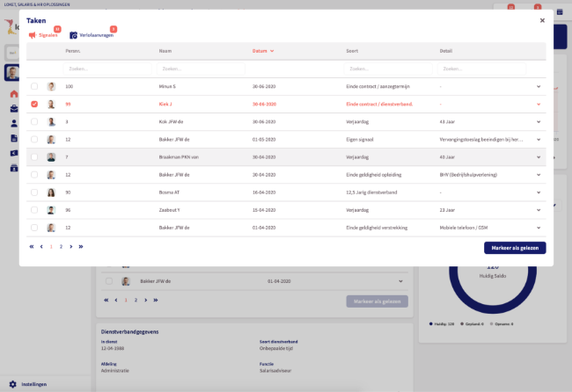The width and height of the screenshot is (572, 392).
Task: Click the user profile photo in sidebar
Action: point(12,72)
